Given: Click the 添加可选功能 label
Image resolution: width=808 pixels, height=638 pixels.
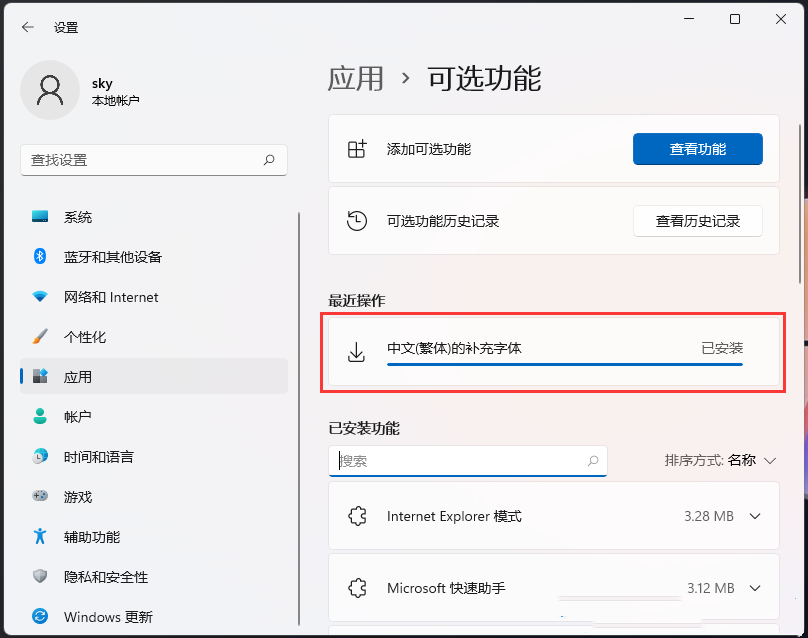Looking at the screenshot, I should [x=429, y=149].
